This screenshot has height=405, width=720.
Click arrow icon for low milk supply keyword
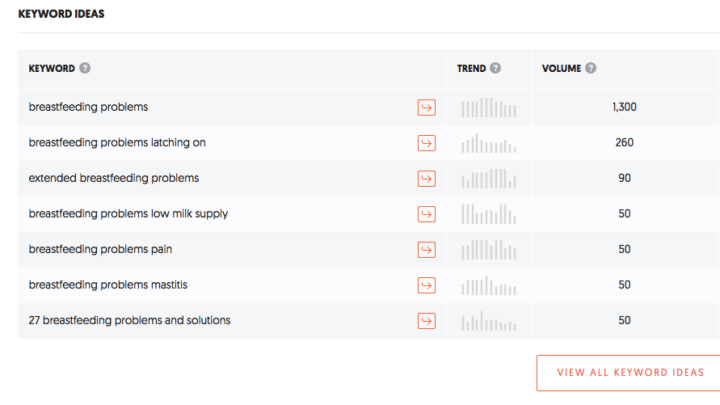[427, 214]
